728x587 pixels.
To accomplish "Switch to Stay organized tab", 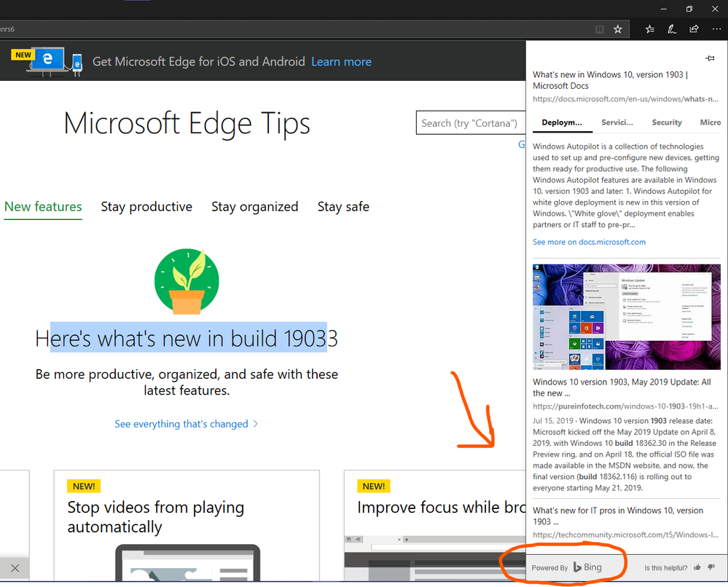I will (x=255, y=207).
